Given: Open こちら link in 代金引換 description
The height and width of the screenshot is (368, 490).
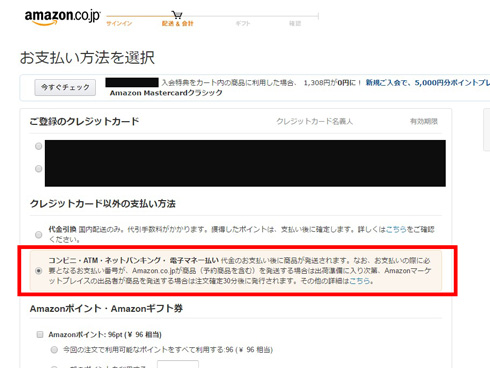Looking at the screenshot, I should (x=396, y=229).
